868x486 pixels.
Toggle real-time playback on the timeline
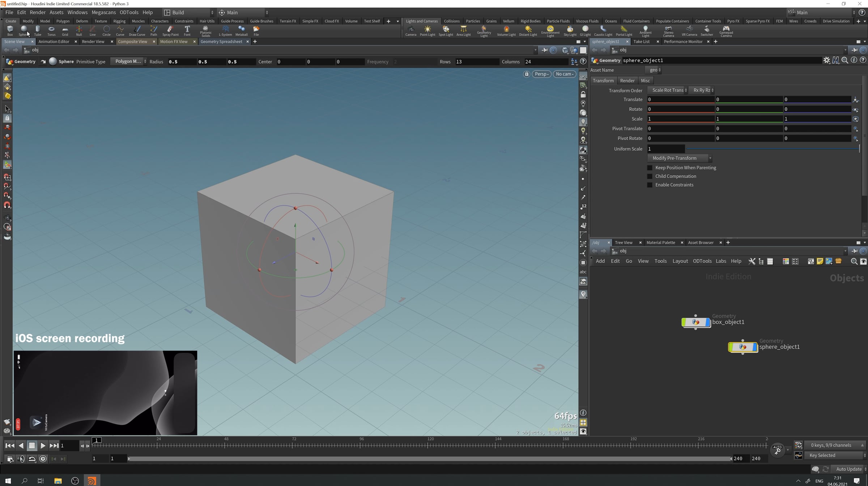[x=43, y=459]
